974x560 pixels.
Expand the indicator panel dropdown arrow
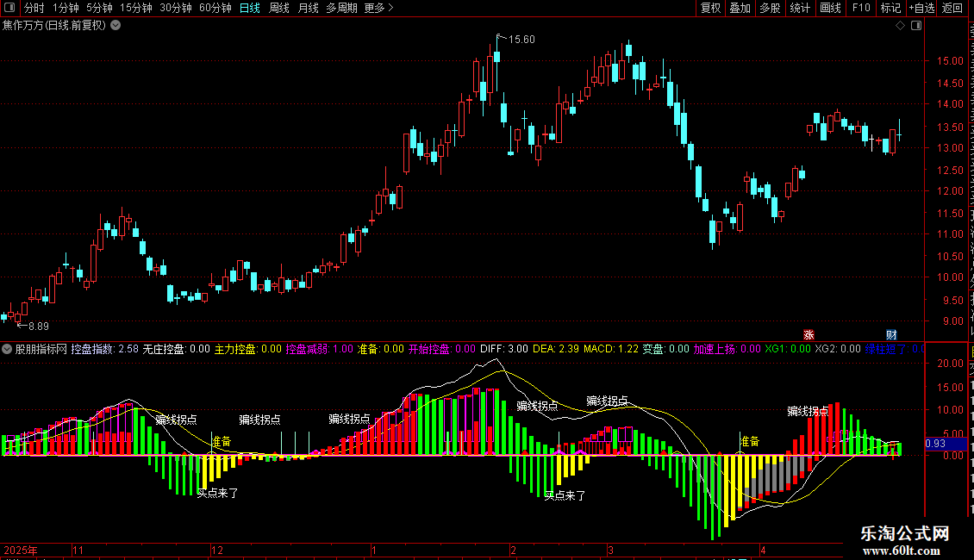point(7,349)
